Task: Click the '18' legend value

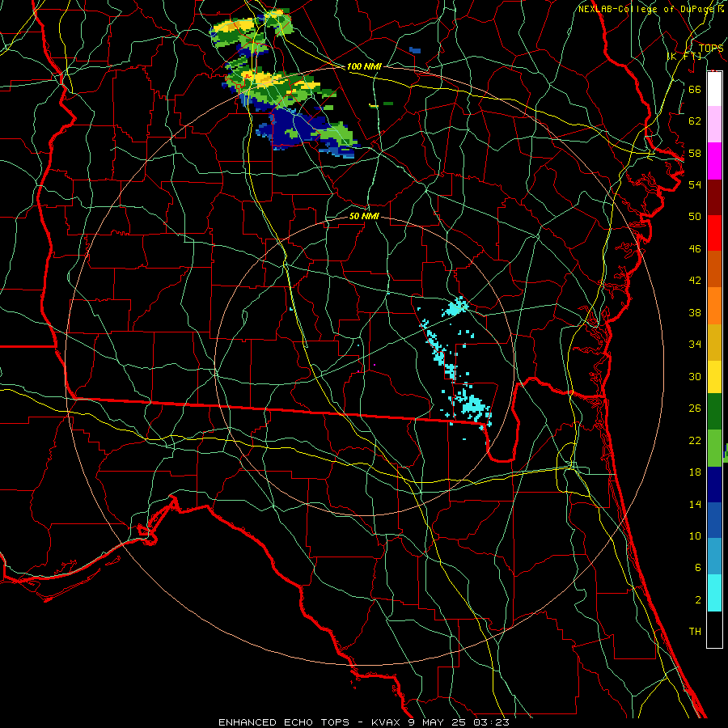Action: pyautogui.click(x=695, y=472)
